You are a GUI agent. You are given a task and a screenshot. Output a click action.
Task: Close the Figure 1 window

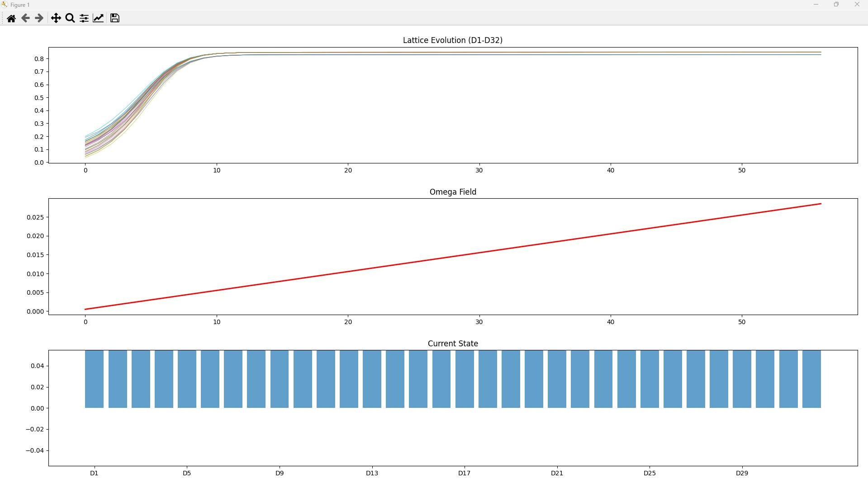857,5
